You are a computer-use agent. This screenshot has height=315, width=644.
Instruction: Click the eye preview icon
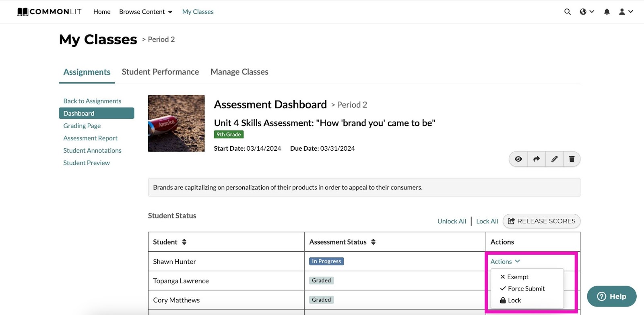point(518,159)
